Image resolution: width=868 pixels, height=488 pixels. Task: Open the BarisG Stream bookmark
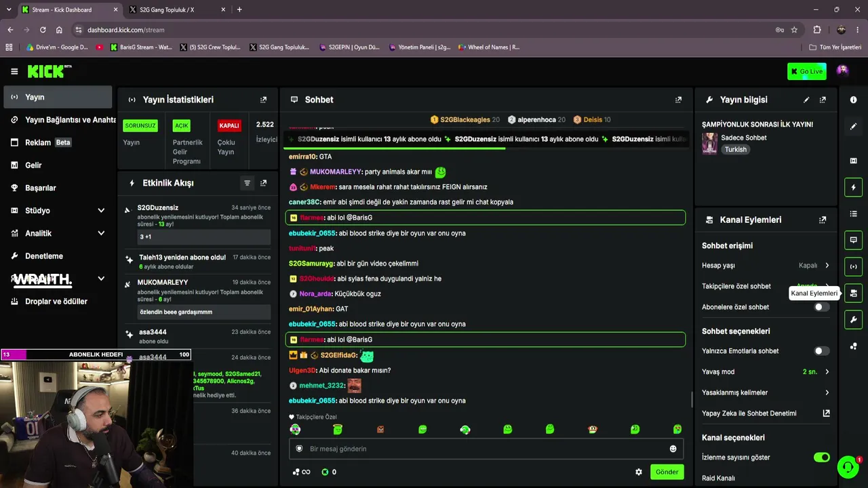[141, 47]
